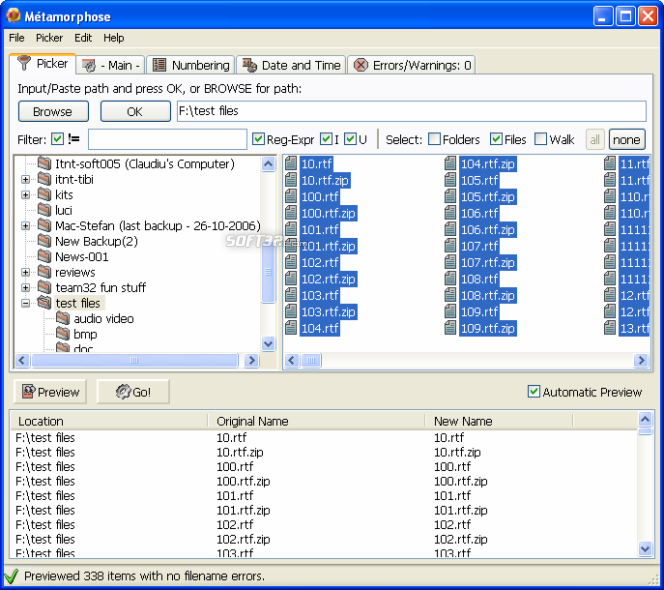664x590 pixels.
Task: Collapse the test files tree node
Action: [x=25, y=303]
